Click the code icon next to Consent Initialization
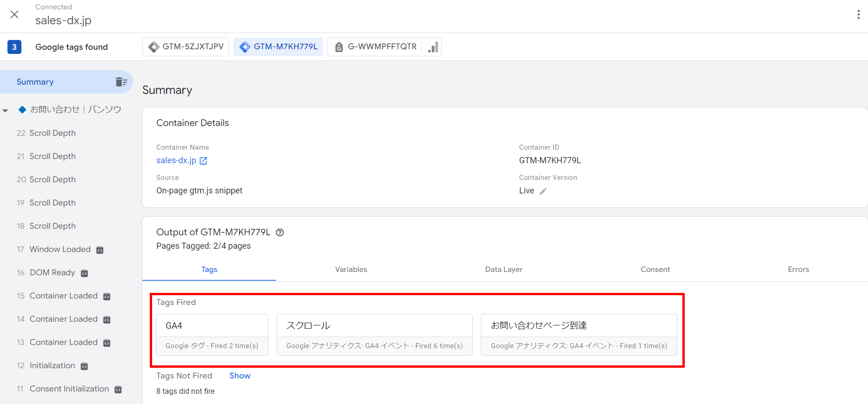The width and height of the screenshot is (868, 404). [x=118, y=390]
